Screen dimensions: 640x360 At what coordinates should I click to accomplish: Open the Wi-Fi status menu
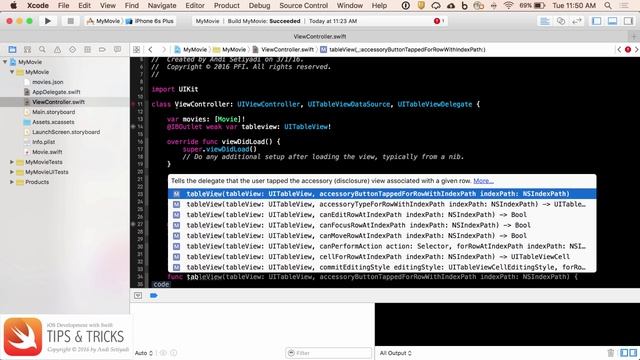point(508,6)
